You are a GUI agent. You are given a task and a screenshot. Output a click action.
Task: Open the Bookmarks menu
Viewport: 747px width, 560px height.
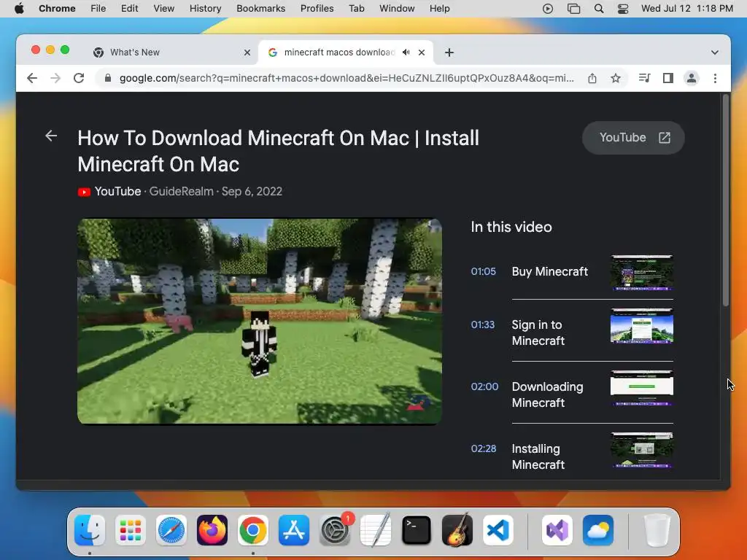point(260,9)
